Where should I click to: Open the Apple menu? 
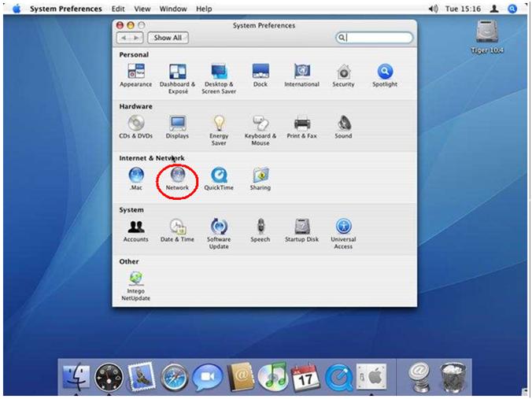tap(16, 9)
